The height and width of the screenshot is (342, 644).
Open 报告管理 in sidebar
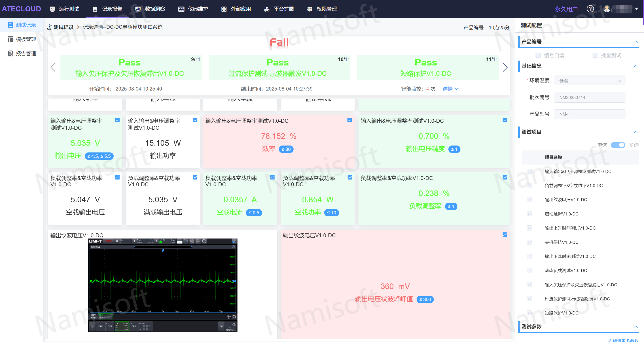[21, 53]
